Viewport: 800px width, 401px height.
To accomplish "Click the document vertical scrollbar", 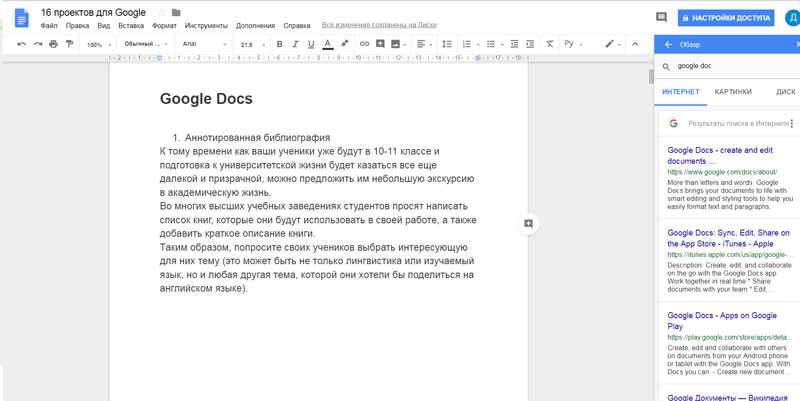I will [651, 77].
